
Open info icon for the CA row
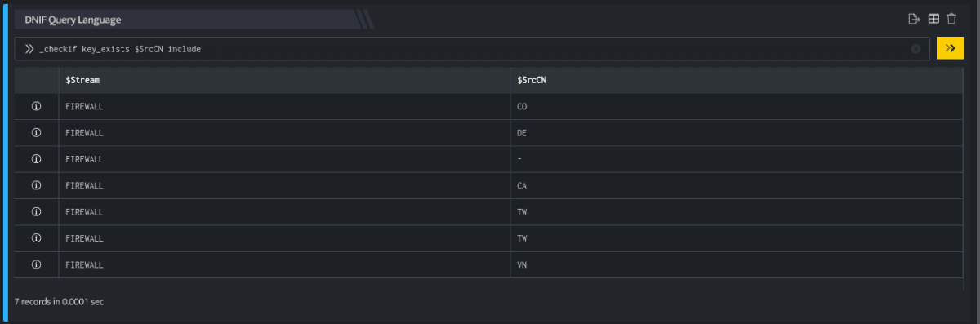pos(36,185)
